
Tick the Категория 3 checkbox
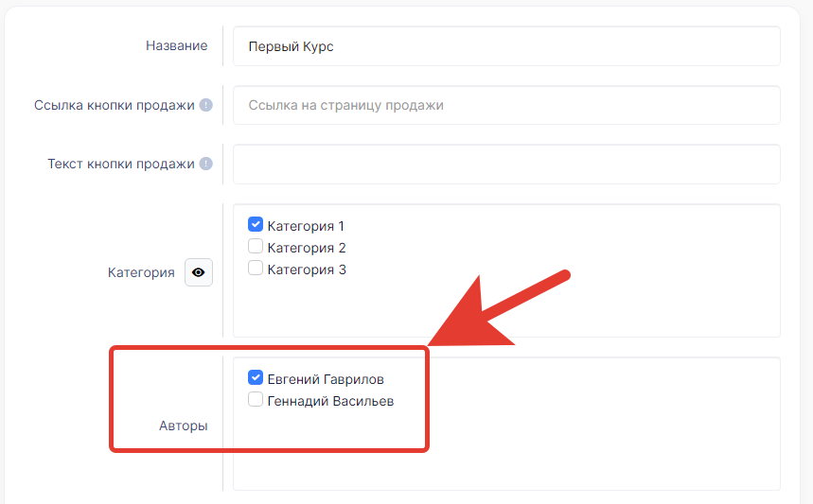pos(255,269)
